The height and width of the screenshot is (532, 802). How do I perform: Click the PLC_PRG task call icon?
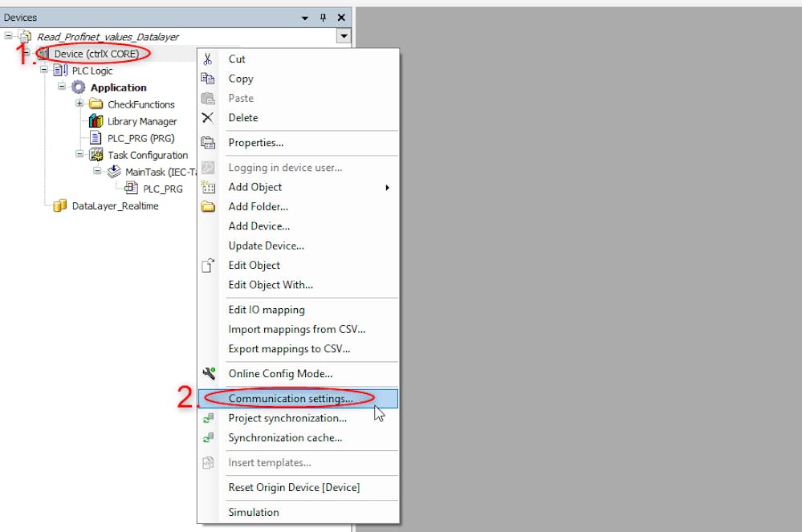coord(132,189)
